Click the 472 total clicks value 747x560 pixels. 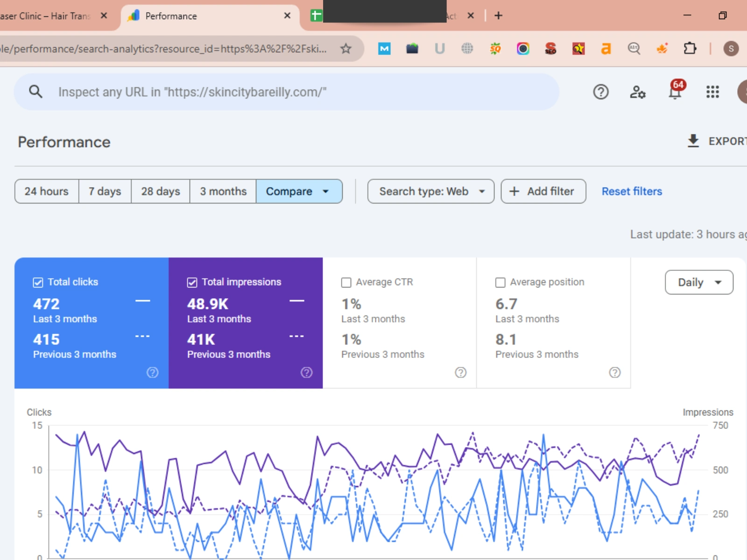46,304
